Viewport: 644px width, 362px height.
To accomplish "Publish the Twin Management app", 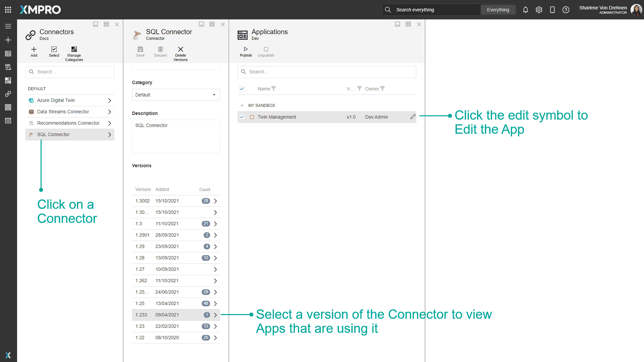I will 246,51.
